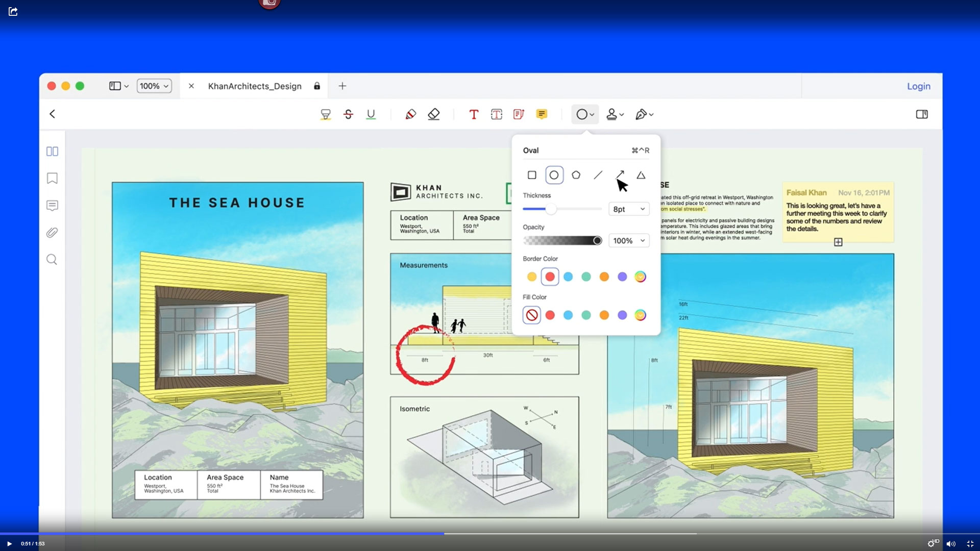980x551 pixels.
Task: Select the Underline tool
Action: 371,114
